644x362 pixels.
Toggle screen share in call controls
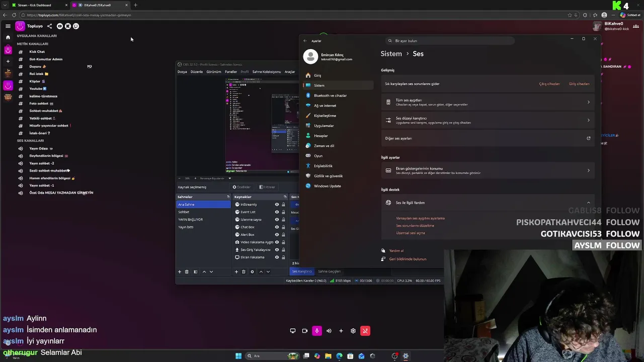pos(293,331)
